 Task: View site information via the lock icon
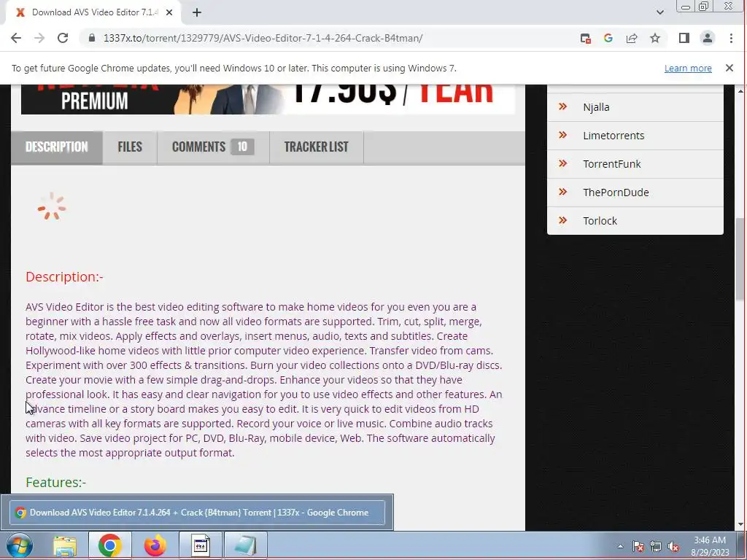point(92,38)
